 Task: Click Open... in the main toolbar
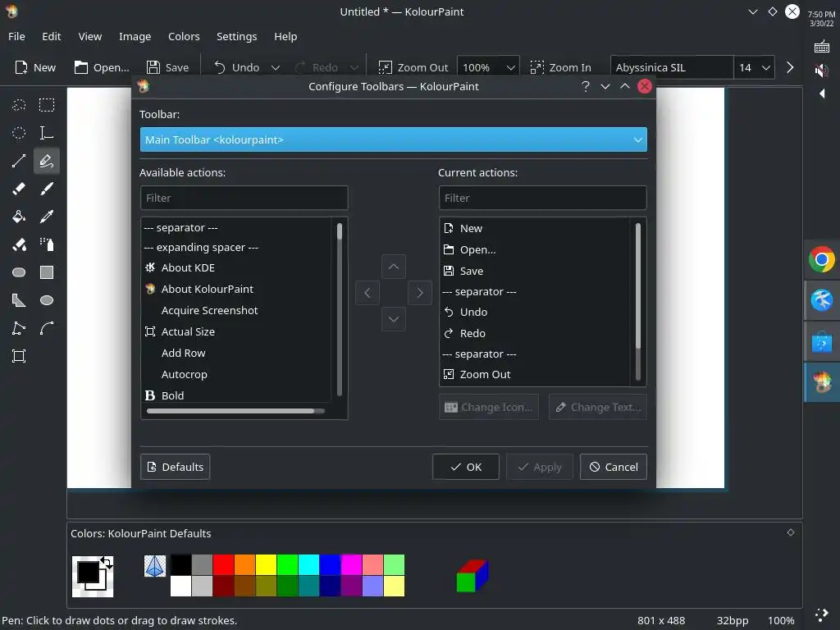pos(102,67)
